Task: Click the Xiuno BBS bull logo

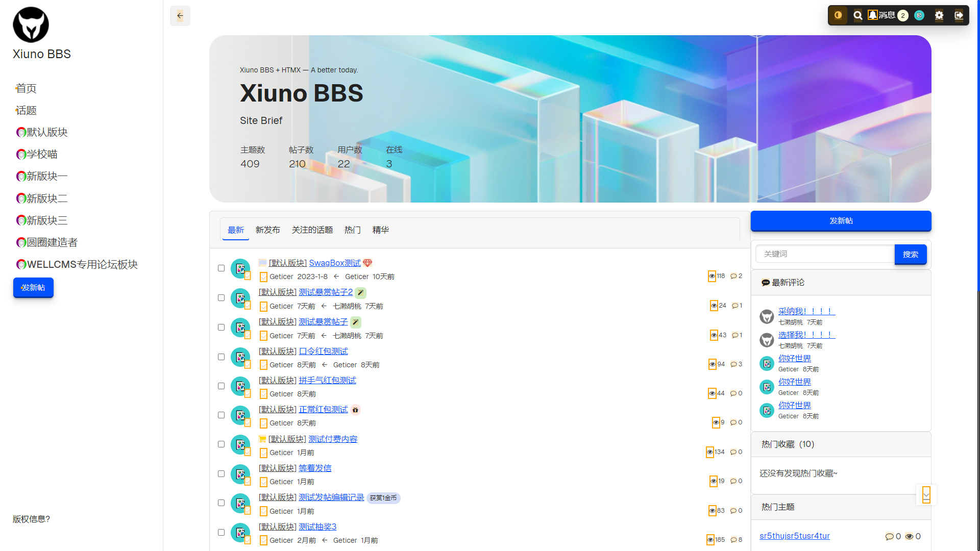Action: [x=31, y=24]
